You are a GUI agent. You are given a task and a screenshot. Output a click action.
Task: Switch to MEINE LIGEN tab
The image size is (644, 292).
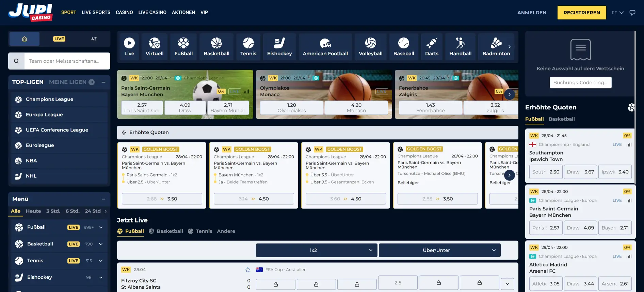coord(71,82)
